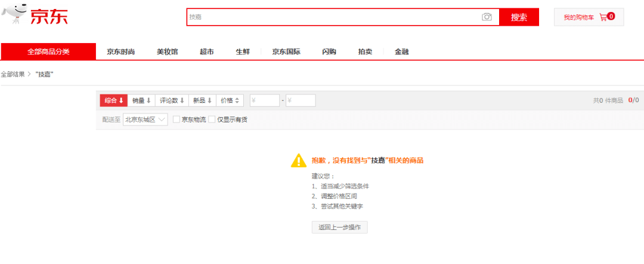
Task: Enable 仅显示有货 checkbox
Action: (212, 119)
